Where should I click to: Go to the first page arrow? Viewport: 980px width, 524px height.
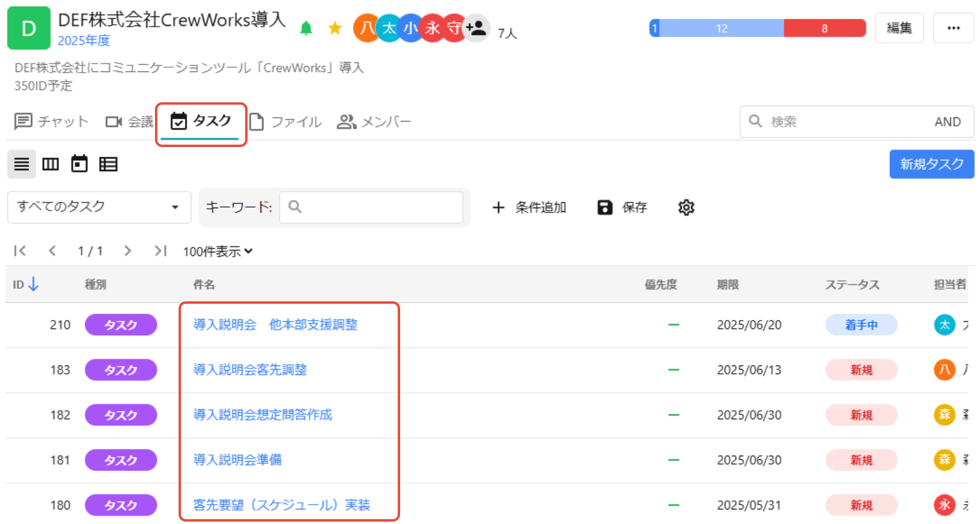pos(20,251)
